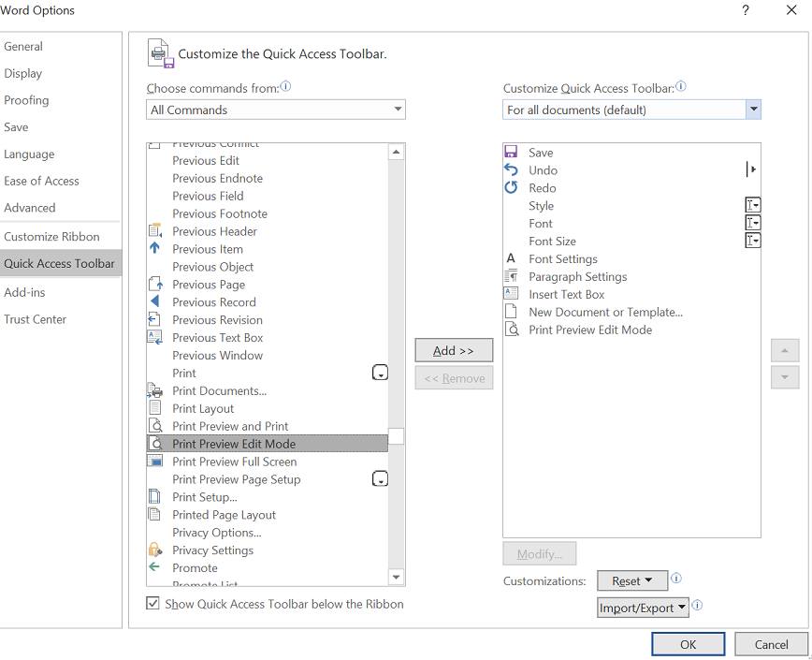Click the Print Setup icon

coord(154,496)
